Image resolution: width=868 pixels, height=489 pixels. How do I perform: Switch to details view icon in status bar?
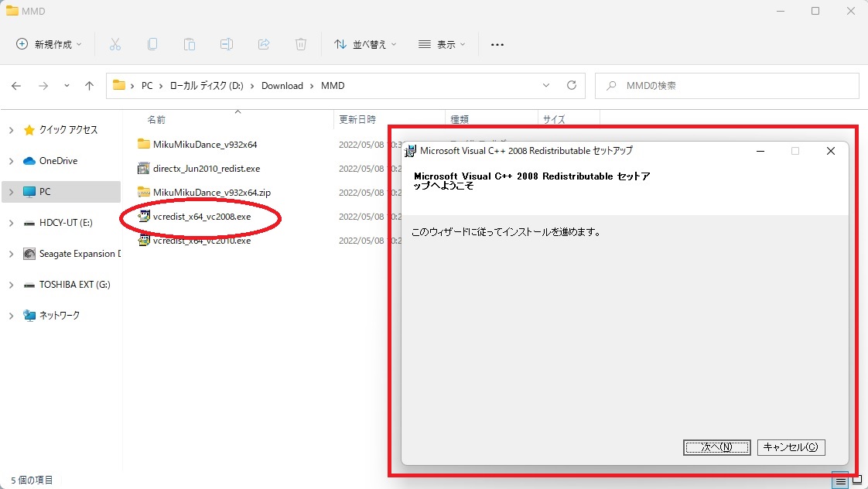coord(840,480)
